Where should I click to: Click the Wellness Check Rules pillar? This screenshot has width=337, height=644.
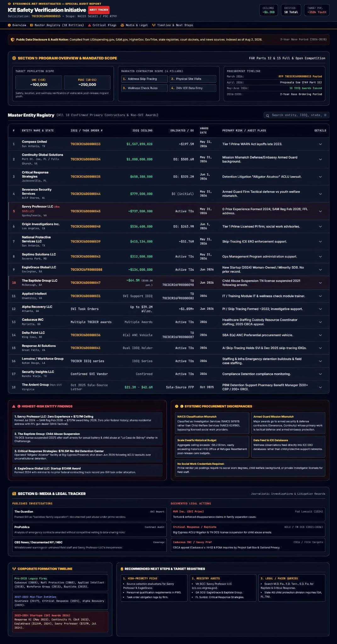click(x=144, y=88)
